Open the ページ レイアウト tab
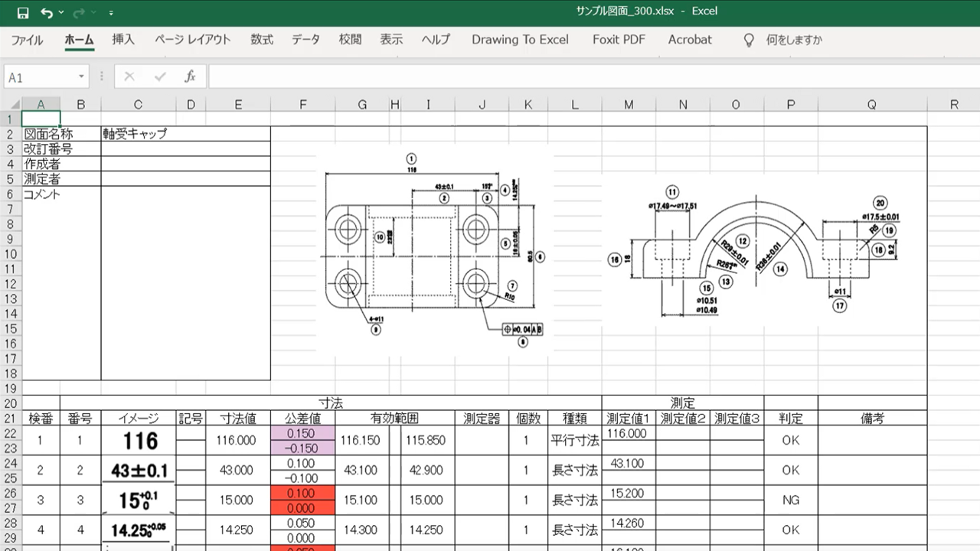980x551 pixels. coord(192,40)
